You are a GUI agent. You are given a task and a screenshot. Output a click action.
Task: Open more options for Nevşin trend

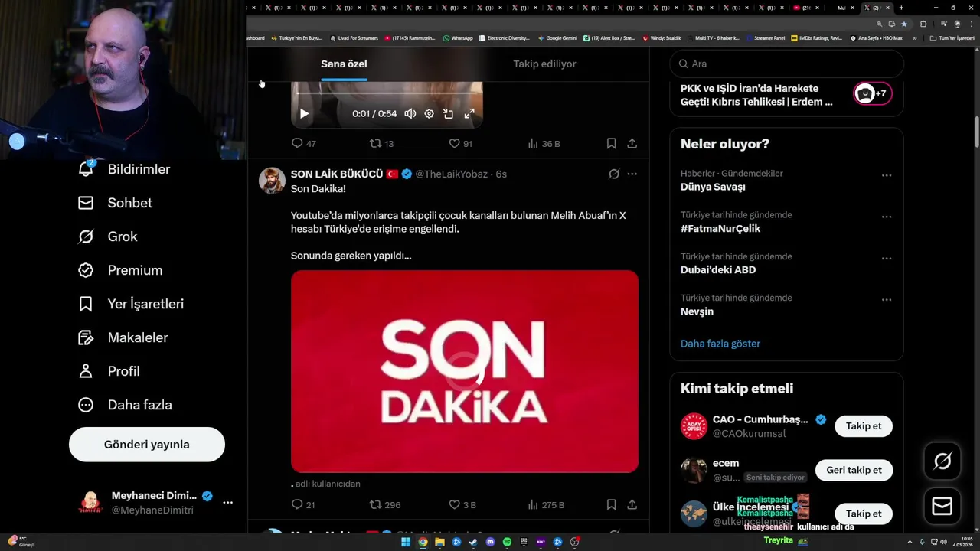point(887,299)
